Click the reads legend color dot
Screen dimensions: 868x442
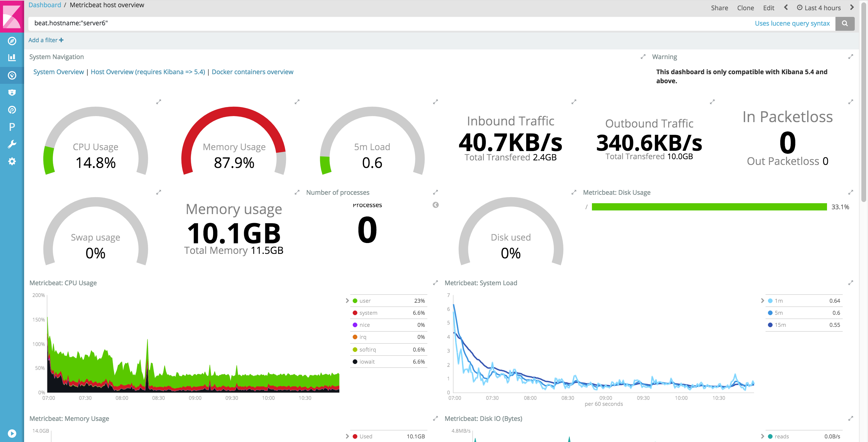coord(770,436)
